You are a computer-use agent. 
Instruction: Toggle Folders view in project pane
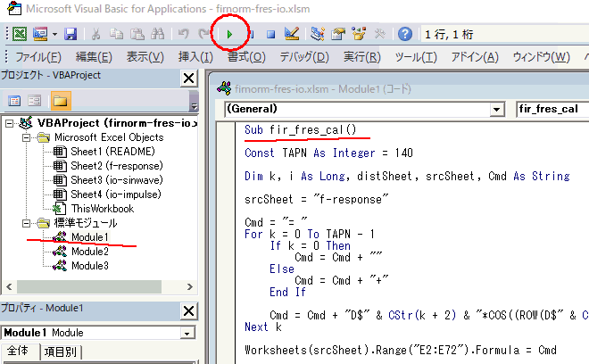pos(61,101)
